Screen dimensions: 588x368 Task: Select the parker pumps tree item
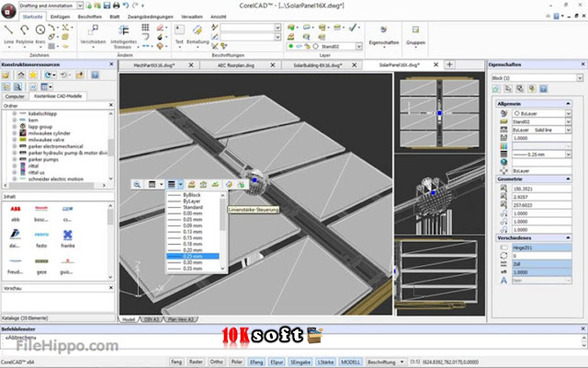pos(43,159)
